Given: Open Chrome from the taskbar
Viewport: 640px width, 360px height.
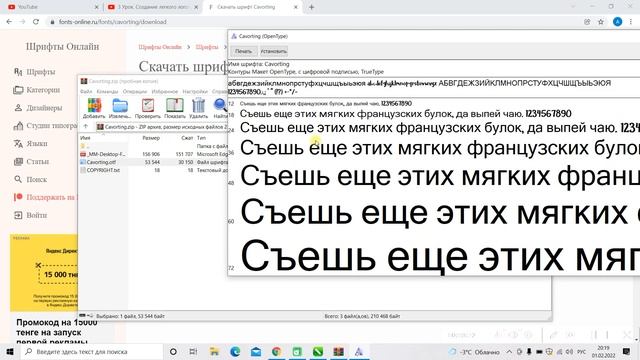Looking at the screenshot, I should [277, 351].
